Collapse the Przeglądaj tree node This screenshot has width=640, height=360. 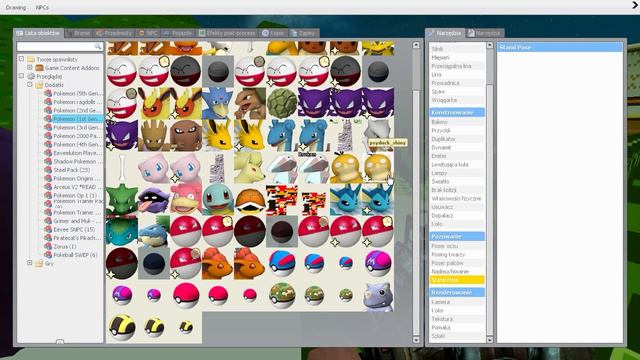21,76
